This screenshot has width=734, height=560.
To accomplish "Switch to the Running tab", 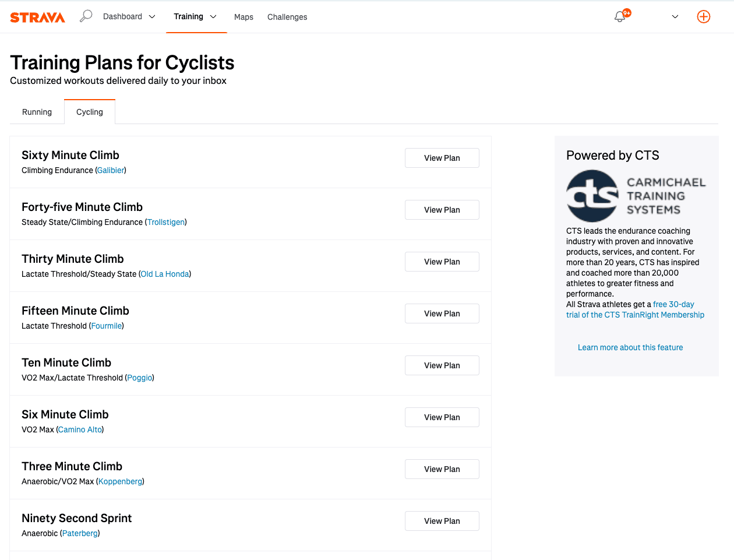I will pyautogui.click(x=37, y=112).
